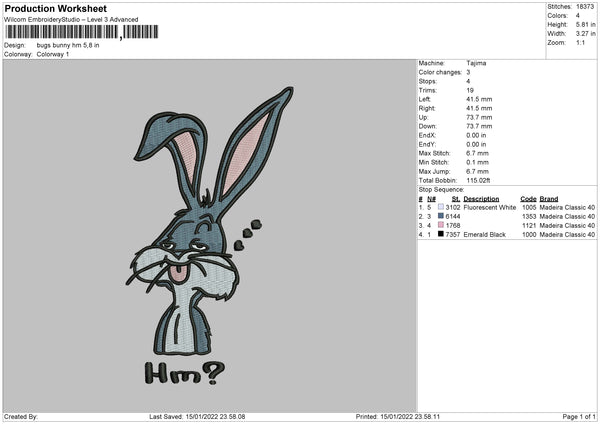Click the Zoom value 1:1
Viewport: 600px width, 424px height.
click(x=580, y=42)
